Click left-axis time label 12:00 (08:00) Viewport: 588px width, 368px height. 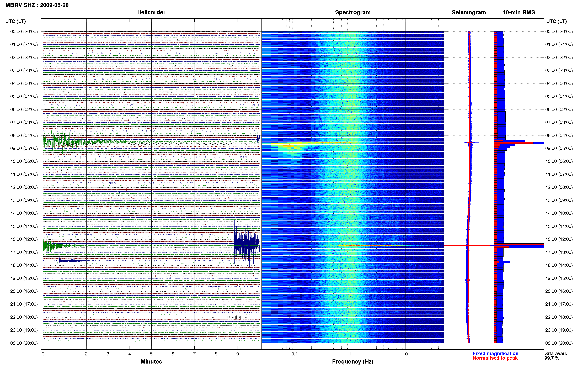click(24, 187)
